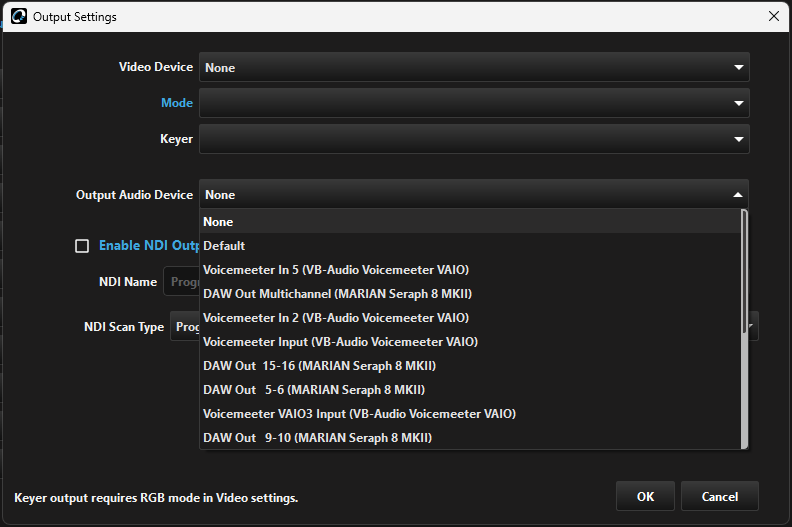Click the Keyer dropdown arrow icon
The width and height of the screenshot is (792, 527).
pyautogui.click(x=738, y=139)
